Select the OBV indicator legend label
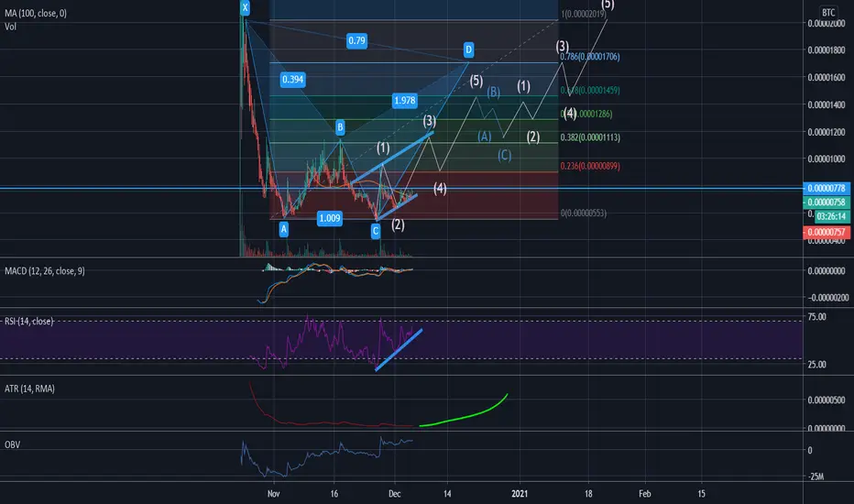Image resolution: width=854 pixels, height=504 pixels. click(x=12, y=444)
